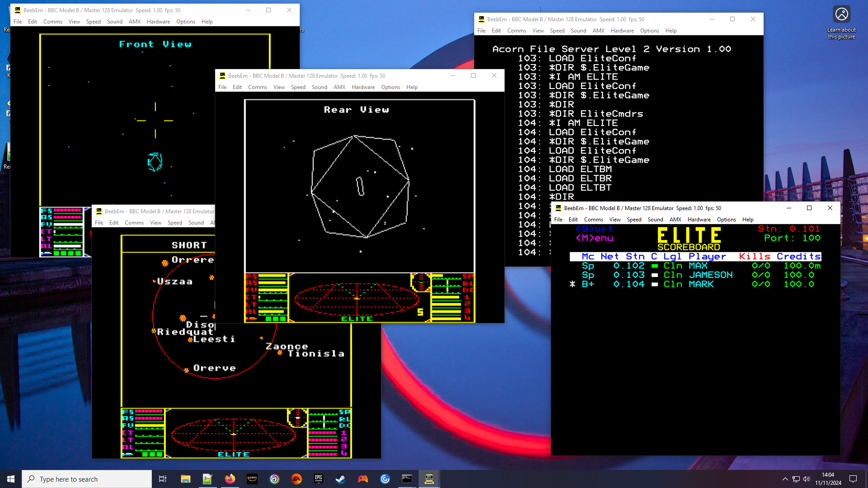Click Comms menu in Short chart window
The image size is (868, 488).
point(134,223)
